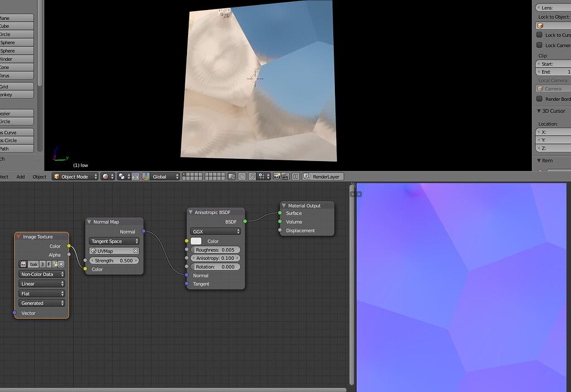Toggle the 3D manipulator widget icon
The image size is (571, 392).
pyautogui.click(x=136, y=176)
